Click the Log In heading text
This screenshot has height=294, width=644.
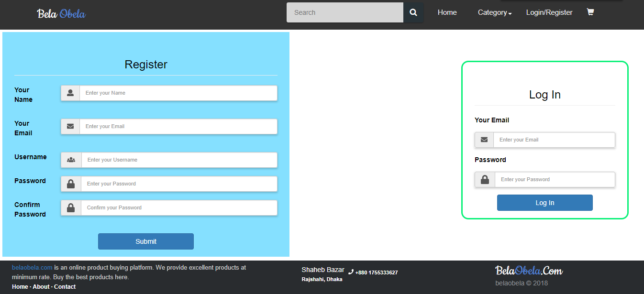(545, 95)
